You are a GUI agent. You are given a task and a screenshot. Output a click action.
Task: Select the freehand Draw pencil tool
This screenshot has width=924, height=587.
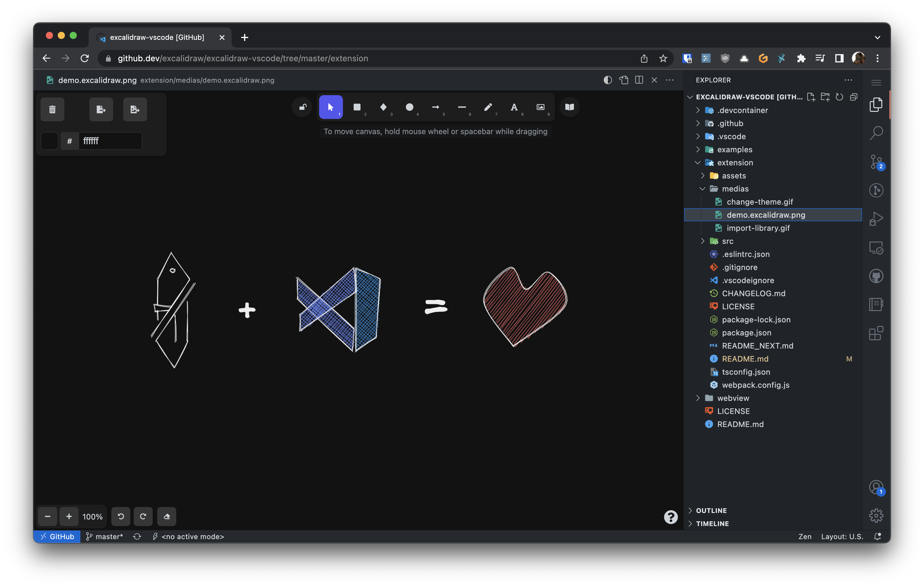488,107
